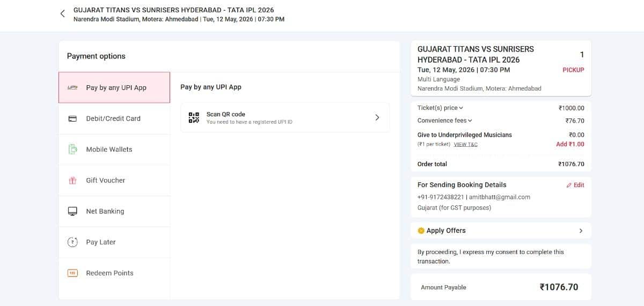Screen dimensions: 644x306
Task: Select the Pay Later option
Action: (x=114, y=242)
